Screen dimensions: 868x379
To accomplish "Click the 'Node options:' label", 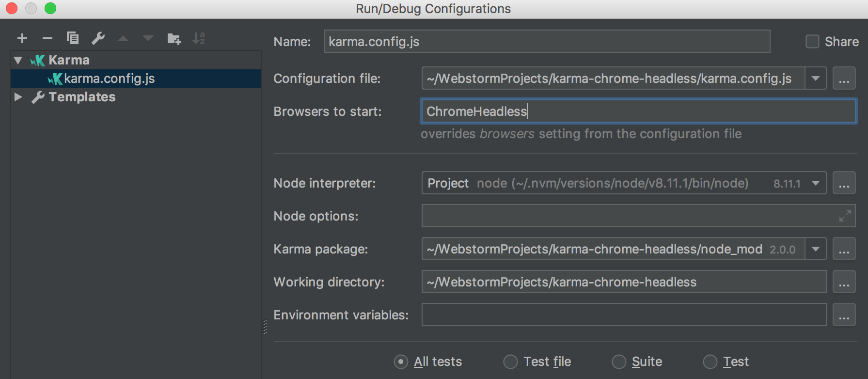I will [x=316, y=216].
